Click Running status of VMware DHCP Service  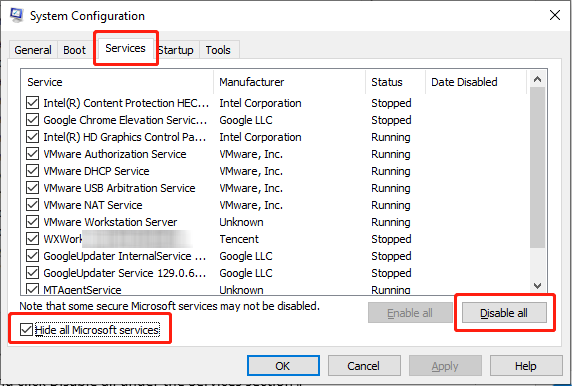(x=391, y=171)
